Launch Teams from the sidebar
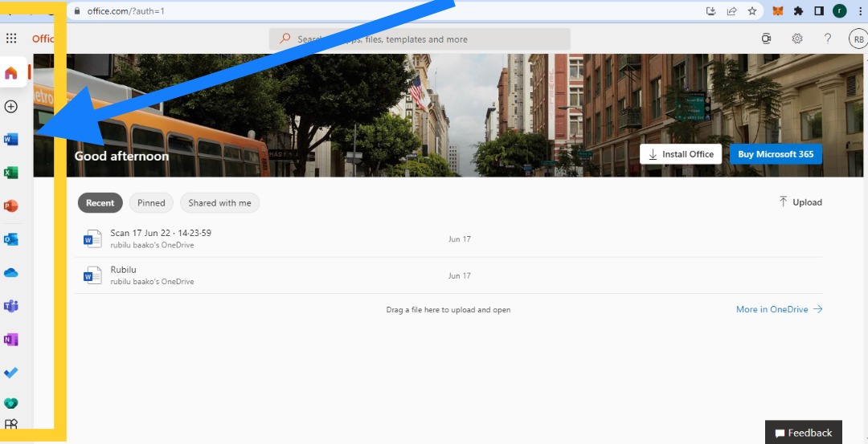This screenshot has height=444, width=868. (x=11, y=306)
